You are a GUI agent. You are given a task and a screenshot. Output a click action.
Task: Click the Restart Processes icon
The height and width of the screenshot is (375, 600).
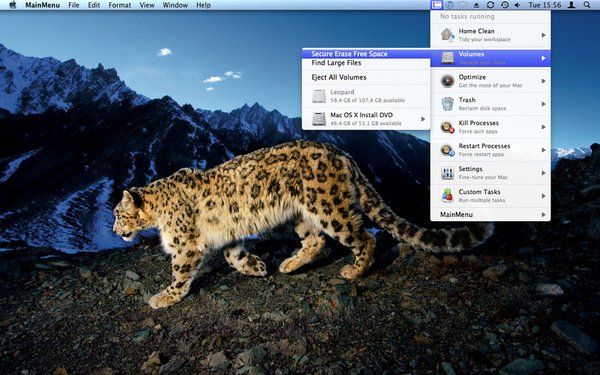pyautogui.click(x=447, y=150)
